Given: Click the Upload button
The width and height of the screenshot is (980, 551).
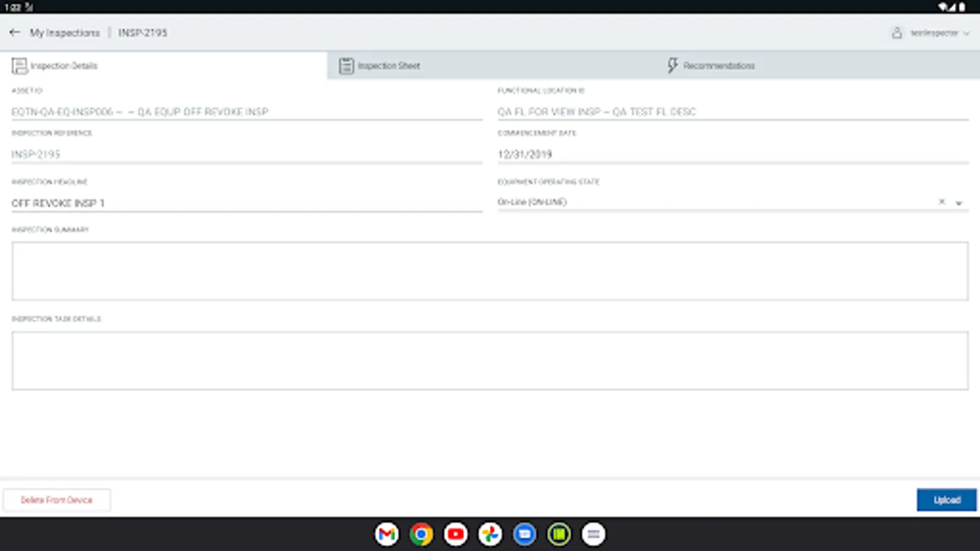Looking at the screenshot, I should [x=946, y=500].
